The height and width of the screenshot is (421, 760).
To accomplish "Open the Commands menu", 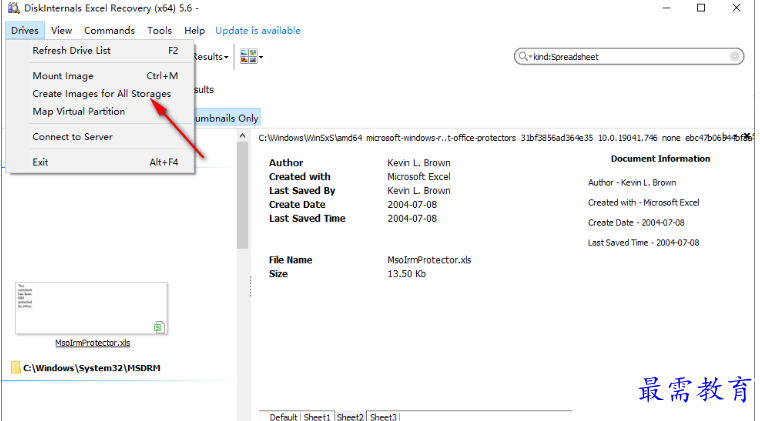I will click(110, 31).
